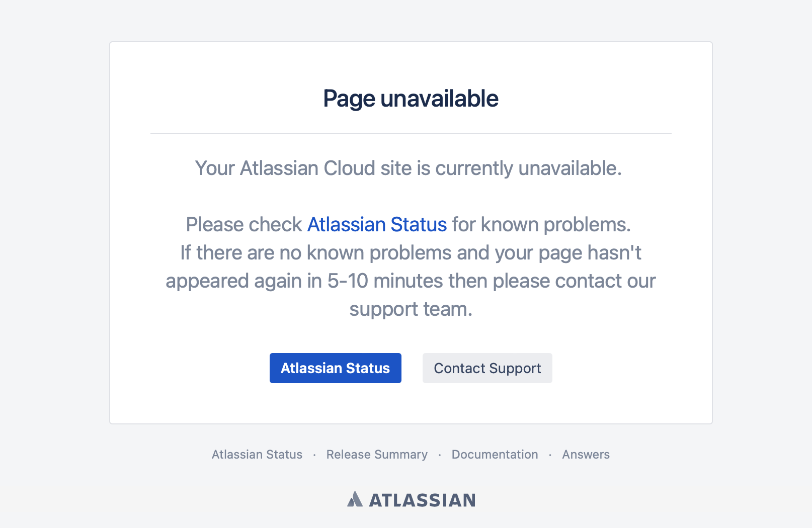Check Atlassian Status from the footer row
Viewport: 812px width, 528px height.
[x=257, y=454]
